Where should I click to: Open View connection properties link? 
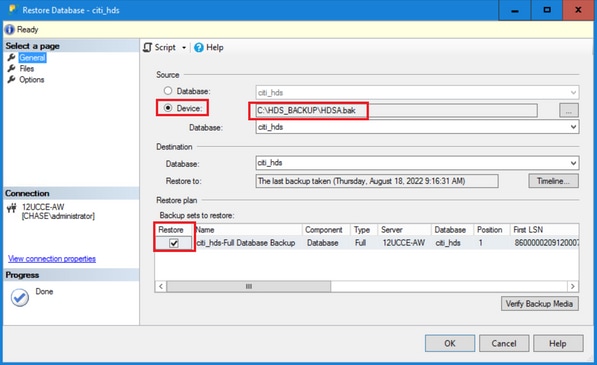[x=52, y=259]
